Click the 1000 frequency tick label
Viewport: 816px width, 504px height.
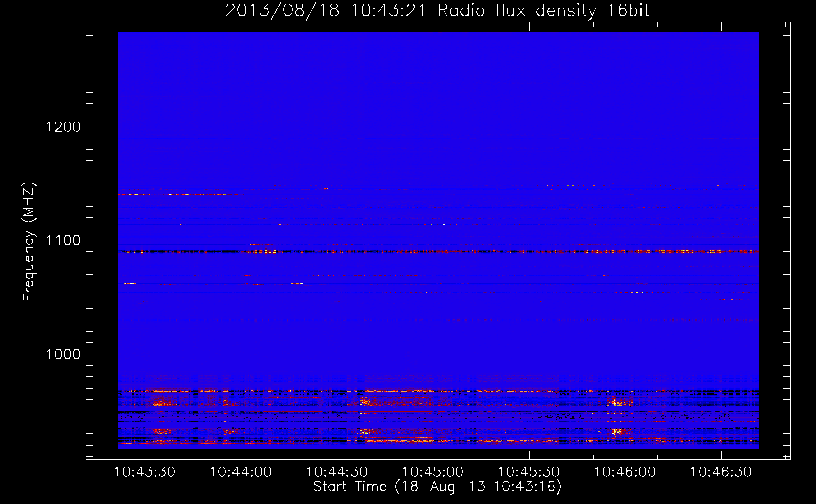click(64, 354)
